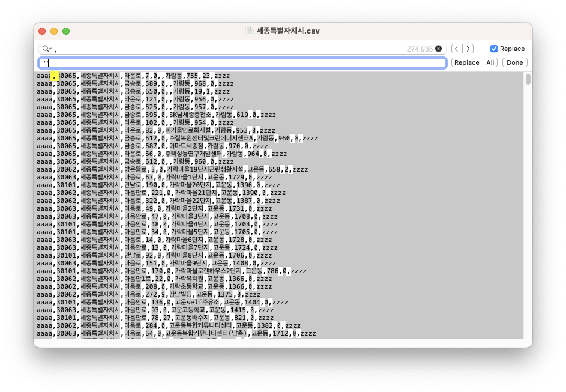Click the window title 세종특별자치시.csv

click(288, 31)
